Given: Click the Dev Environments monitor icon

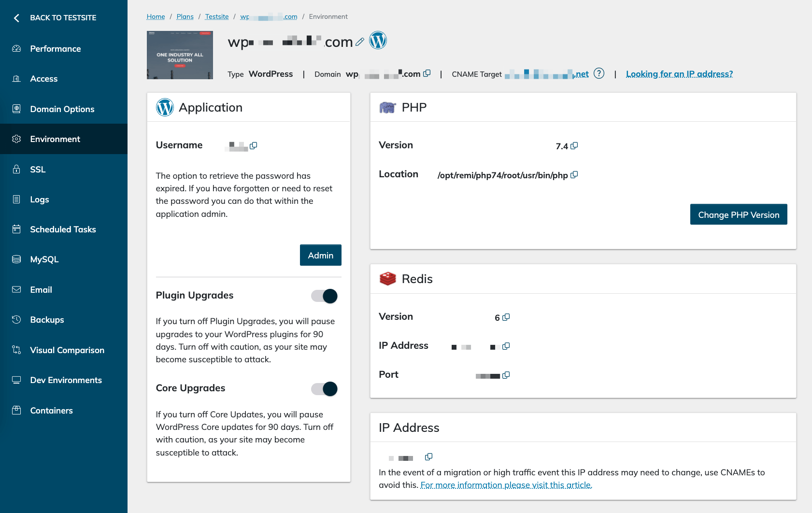Looking at the screenshot, I should click(x=16, y=380).
